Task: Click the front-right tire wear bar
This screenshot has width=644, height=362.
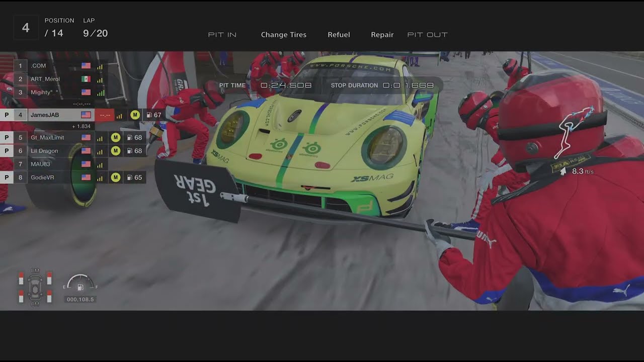Action: point(49,278)
